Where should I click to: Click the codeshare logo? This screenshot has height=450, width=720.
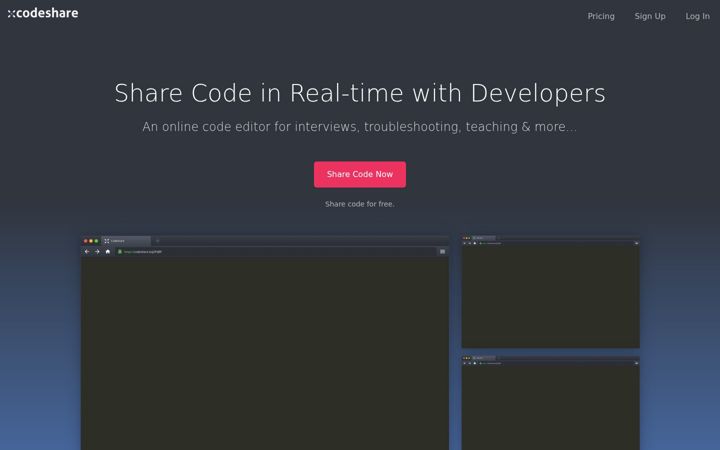point(43,13)
